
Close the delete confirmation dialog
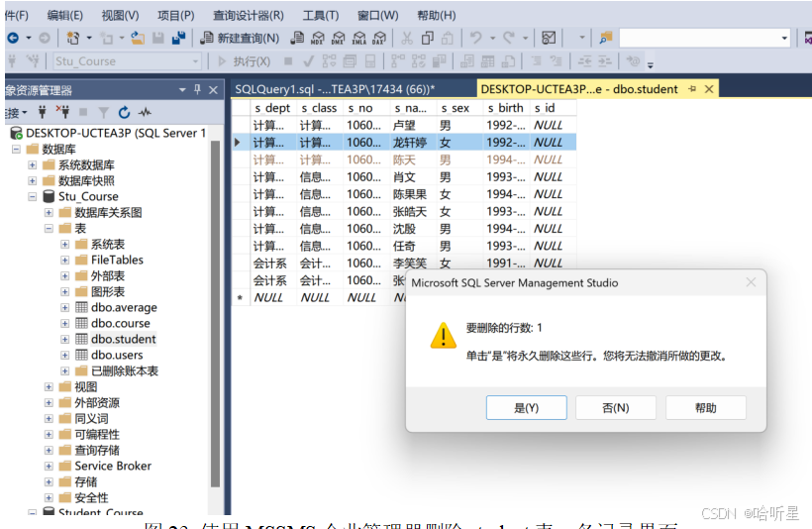click(x=751, y=282)
